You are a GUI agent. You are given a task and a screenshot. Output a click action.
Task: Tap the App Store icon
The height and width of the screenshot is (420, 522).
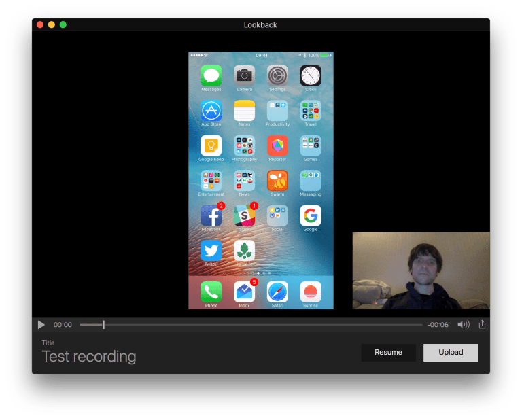click(x=211, y=111)
